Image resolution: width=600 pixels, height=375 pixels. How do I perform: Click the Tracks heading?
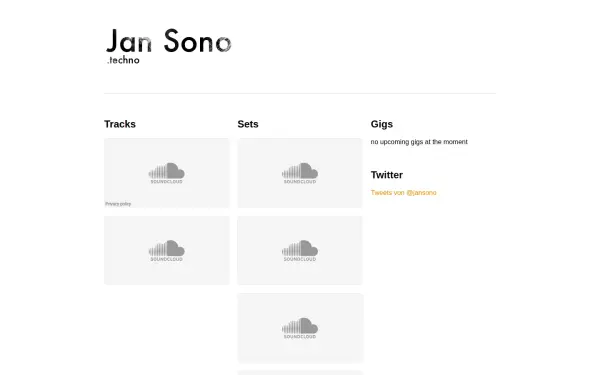[120, 124]
